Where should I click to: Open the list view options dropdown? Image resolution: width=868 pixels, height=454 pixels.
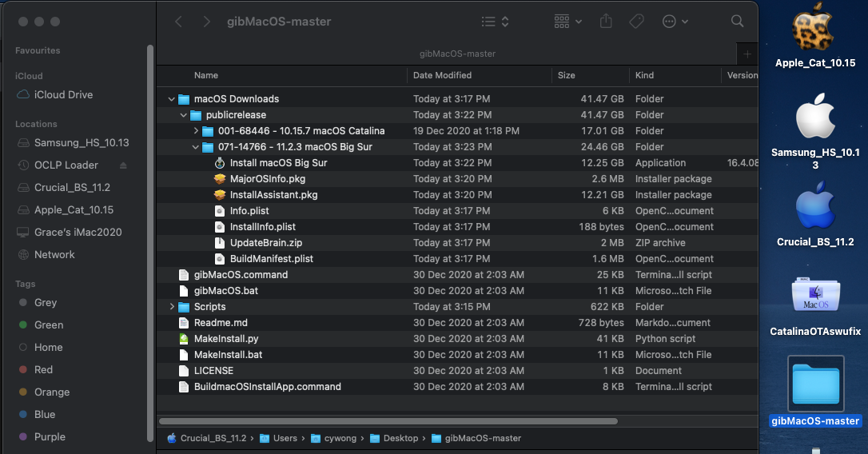point(495,22)
